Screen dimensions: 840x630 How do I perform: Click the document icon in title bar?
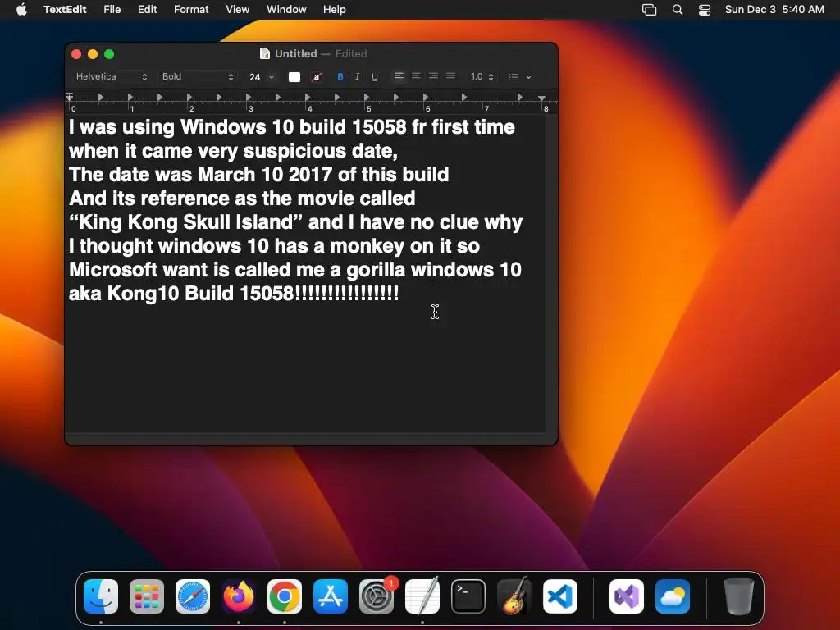pos(265,53)
